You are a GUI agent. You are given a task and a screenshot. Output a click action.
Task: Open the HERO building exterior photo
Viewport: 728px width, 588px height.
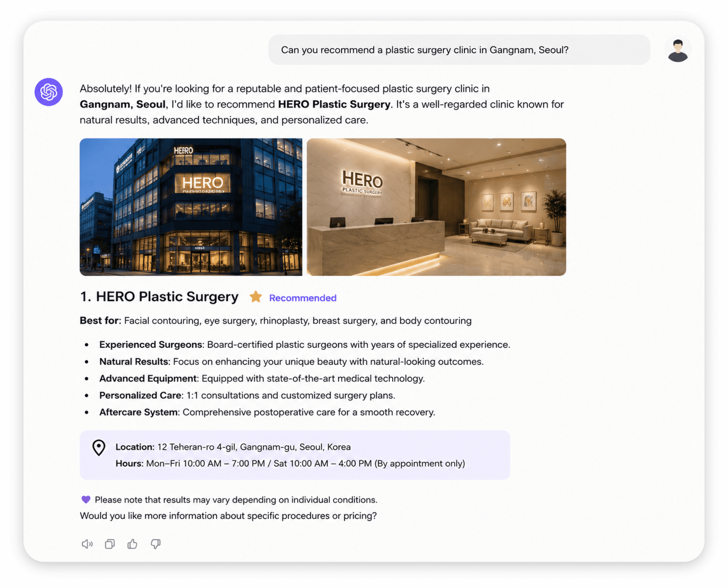click(x=191, y=207)
